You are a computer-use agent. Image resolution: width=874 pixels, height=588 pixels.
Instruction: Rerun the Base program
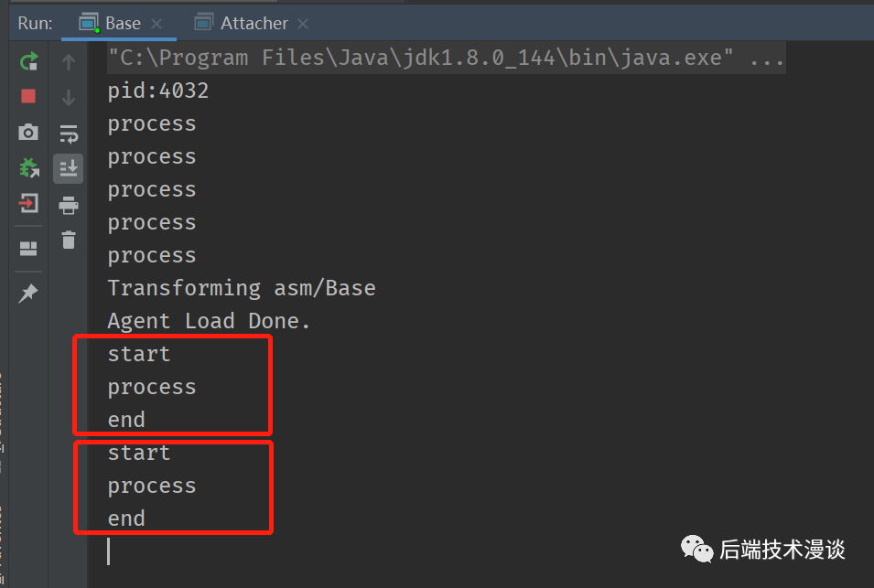point(28,61)
